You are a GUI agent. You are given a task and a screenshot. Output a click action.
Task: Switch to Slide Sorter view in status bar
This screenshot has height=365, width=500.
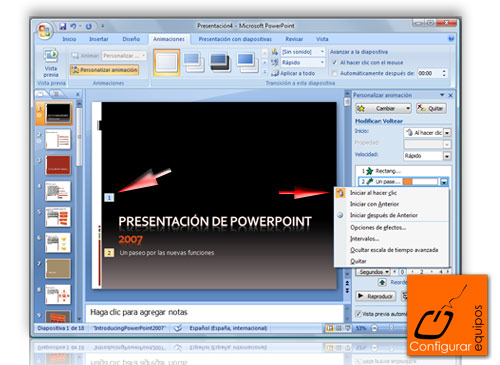click(339, 328)
